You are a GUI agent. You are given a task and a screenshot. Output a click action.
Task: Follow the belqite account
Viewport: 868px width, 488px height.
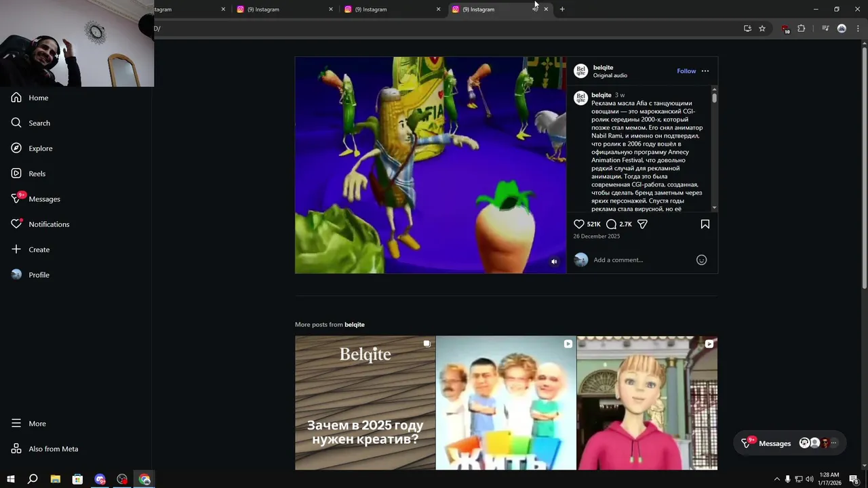click(x=686, y=71)
